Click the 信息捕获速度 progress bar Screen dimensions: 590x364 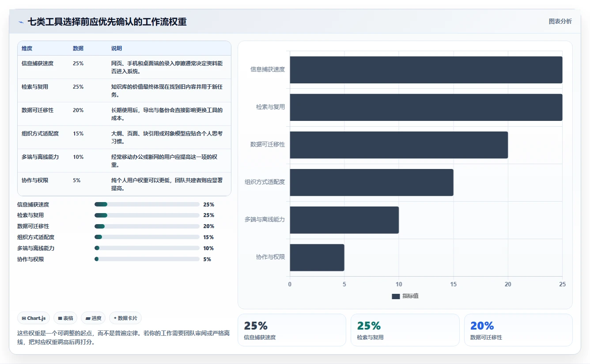coord(147,204)
